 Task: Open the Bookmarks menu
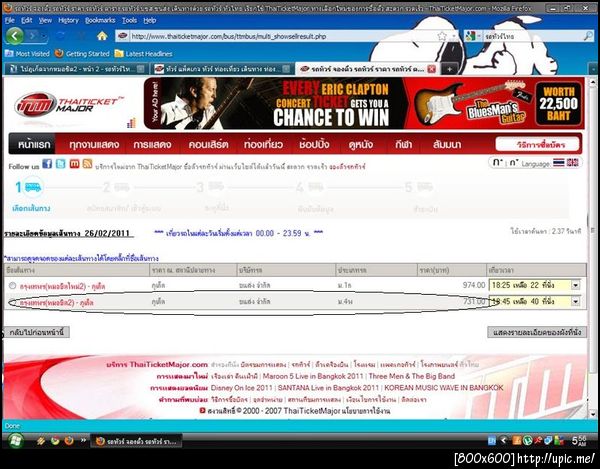pos(100,20)
